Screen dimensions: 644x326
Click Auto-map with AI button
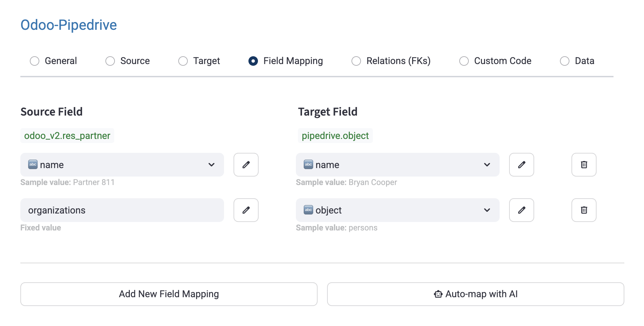(x=476, y=294)
